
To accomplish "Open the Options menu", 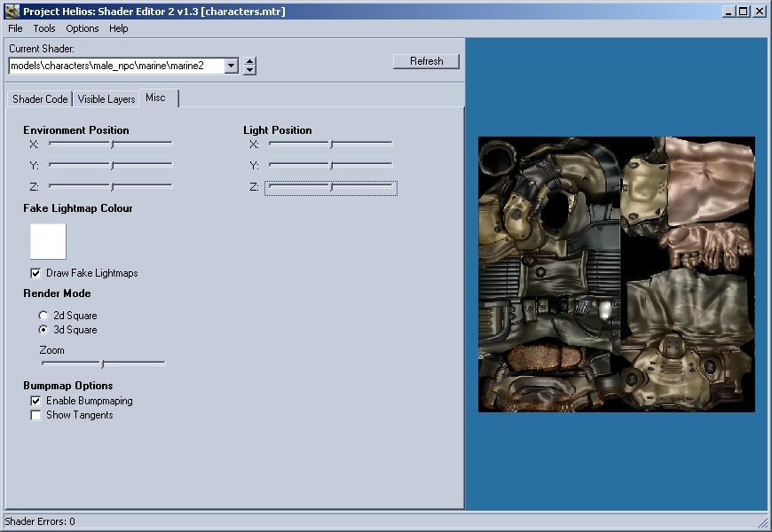I will (x=83, y=28).
